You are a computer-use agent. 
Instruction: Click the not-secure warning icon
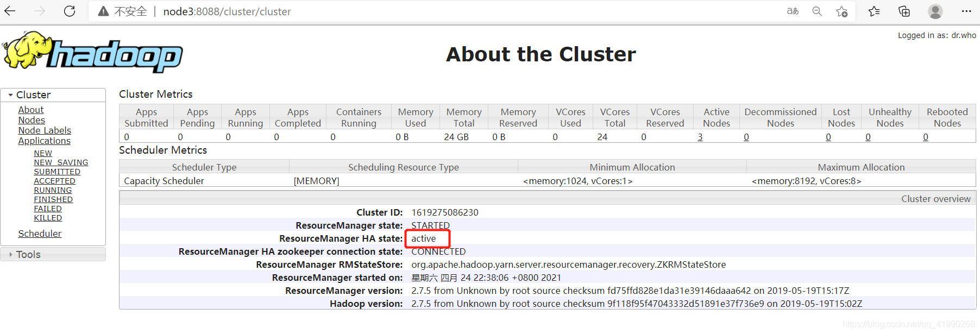(103, 11)
